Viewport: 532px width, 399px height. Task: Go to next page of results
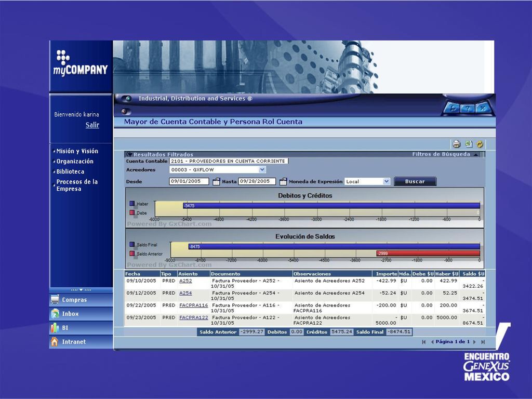point(474,342)
